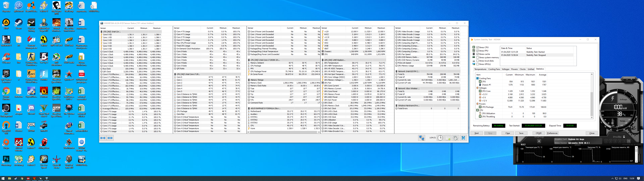
Task: Click the blue X close sensors icon
Action: pos(463,138)
